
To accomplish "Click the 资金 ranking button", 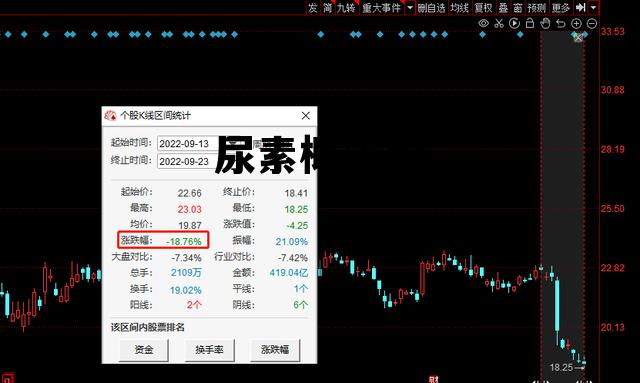I will point(144,350).
